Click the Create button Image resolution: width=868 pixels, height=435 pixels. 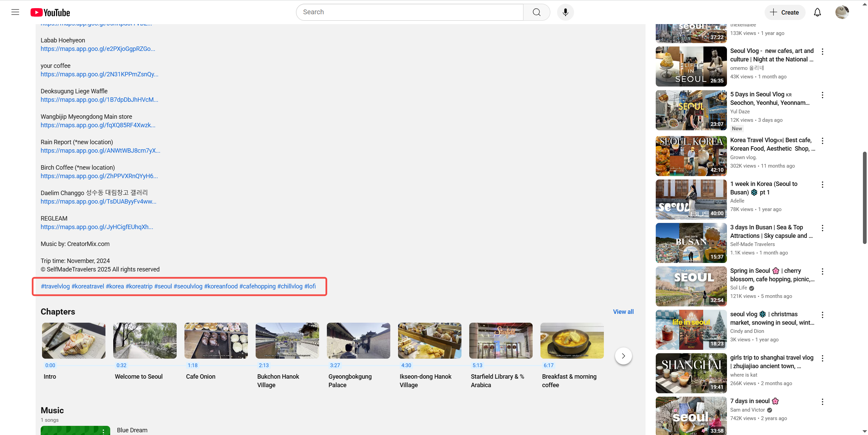tap(785, 12)
